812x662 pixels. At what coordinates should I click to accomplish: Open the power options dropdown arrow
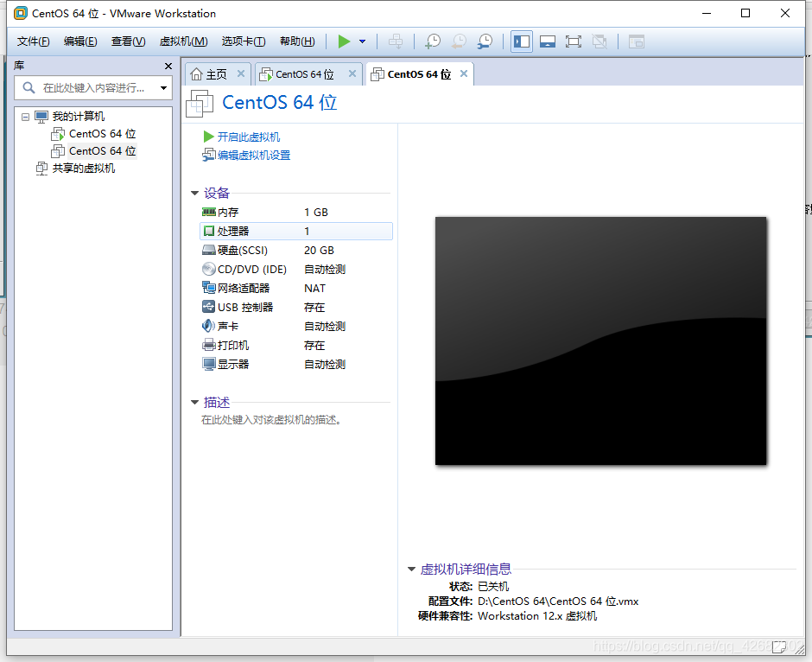coord(363,41)
